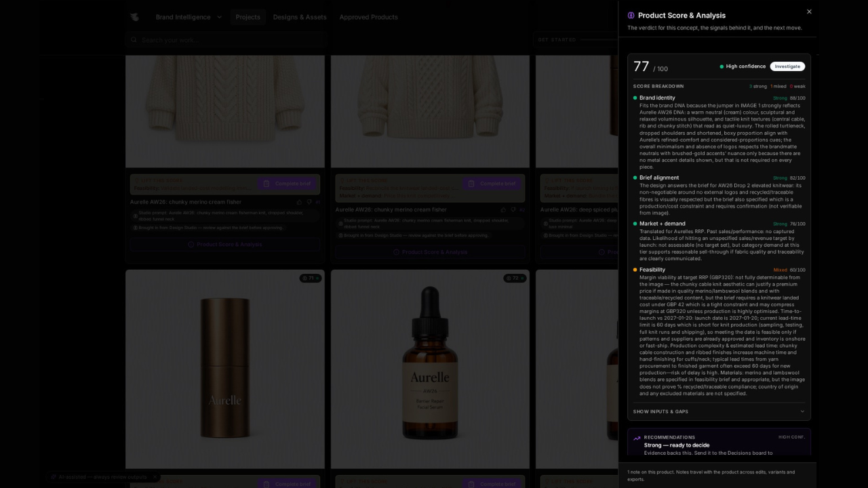The image size is (868, 488).
Task: Click 'Strong — ready to decide' recommendation
Action: (x=677, y=445)
